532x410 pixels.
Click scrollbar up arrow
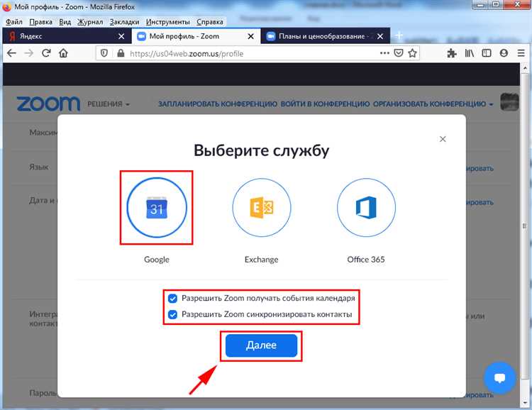[x=524, y=68]
